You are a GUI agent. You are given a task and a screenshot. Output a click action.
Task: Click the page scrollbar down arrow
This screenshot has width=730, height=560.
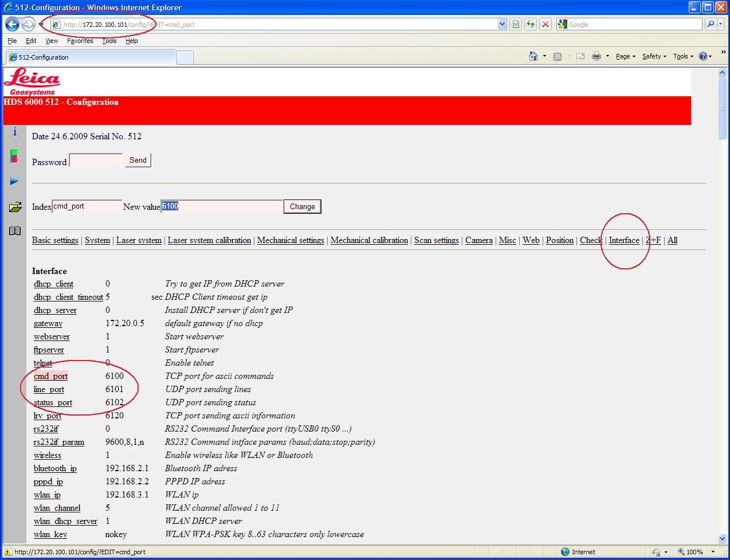[x=722, y=538]
